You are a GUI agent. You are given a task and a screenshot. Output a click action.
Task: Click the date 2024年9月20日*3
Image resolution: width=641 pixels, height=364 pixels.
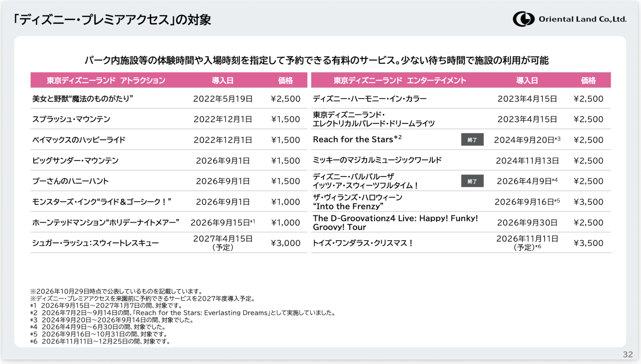coord(527,140)
